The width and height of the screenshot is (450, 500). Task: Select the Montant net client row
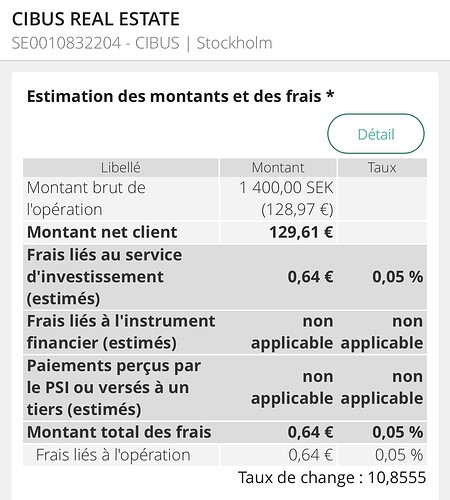point(225,232)
